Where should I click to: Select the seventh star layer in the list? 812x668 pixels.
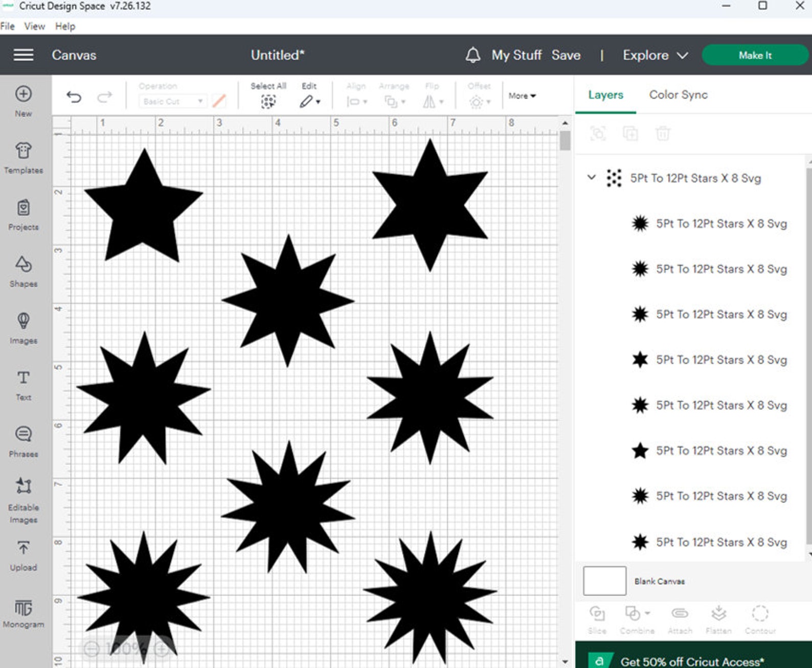[709, 496]
